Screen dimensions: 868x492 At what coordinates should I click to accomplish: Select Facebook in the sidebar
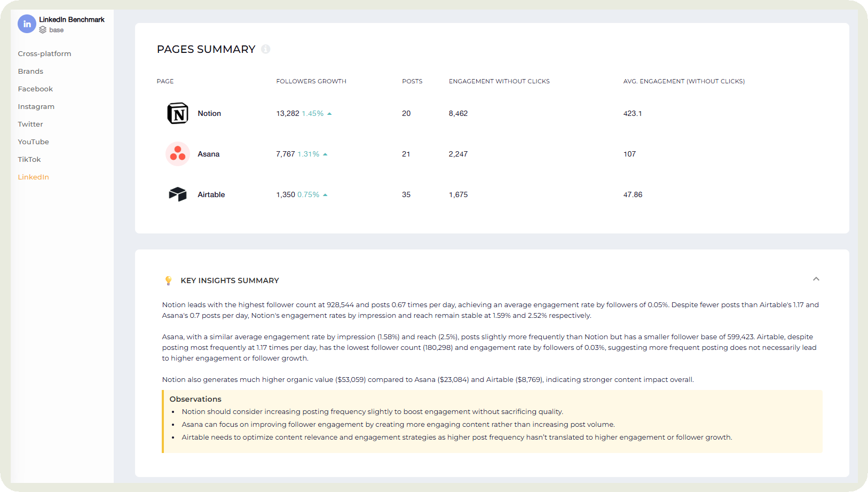(35, 89)
